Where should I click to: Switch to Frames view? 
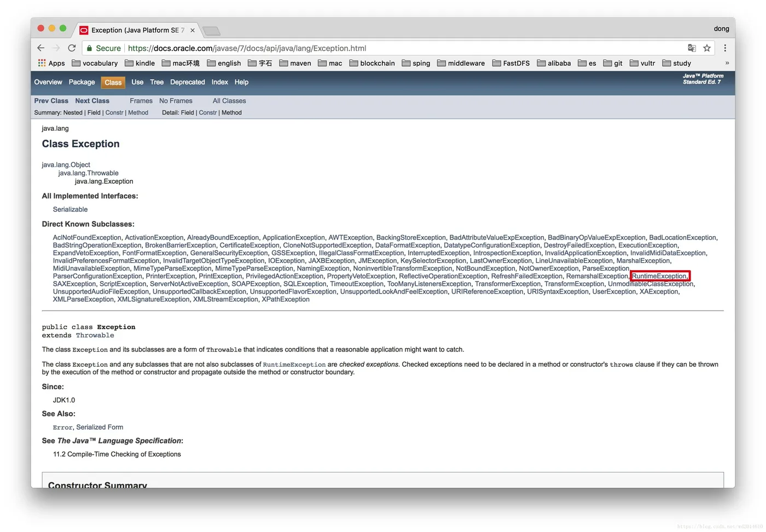(x=141, y=101)
